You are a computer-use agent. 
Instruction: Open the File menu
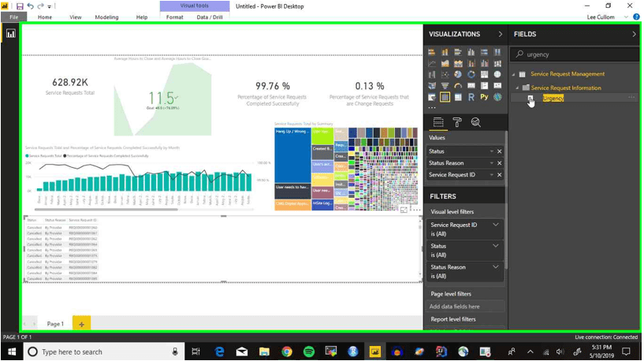coord(14,17)
